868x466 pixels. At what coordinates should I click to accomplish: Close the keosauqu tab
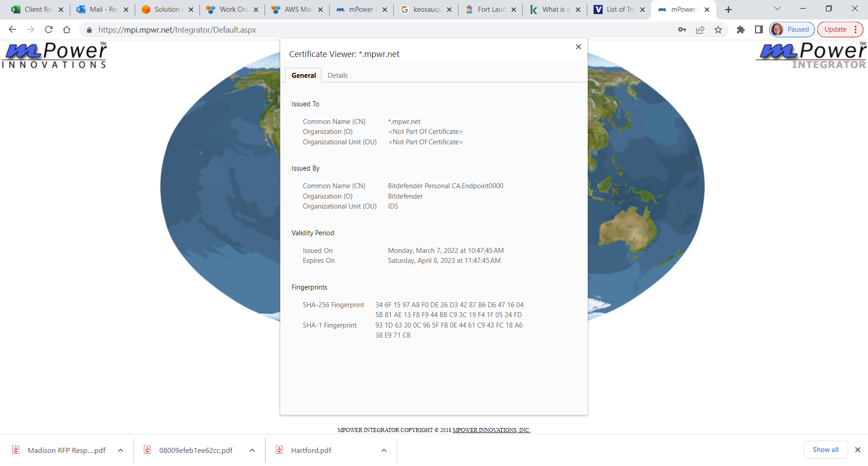449,10
